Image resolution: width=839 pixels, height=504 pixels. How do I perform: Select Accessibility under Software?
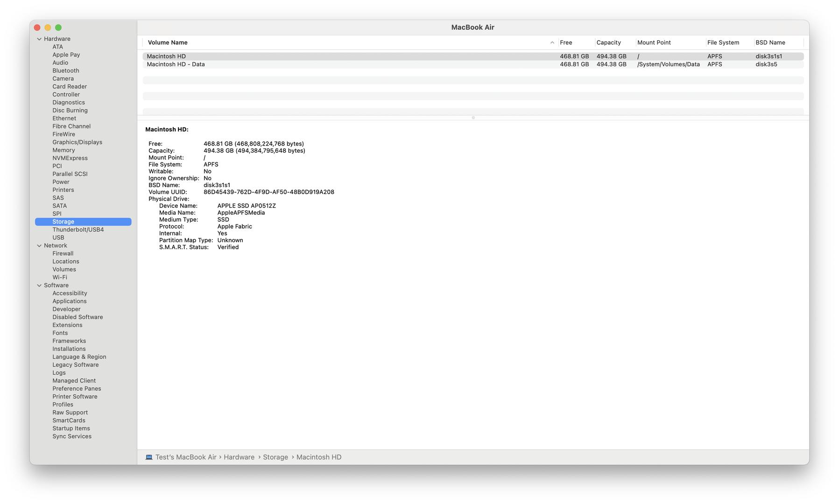coord(70,294)
